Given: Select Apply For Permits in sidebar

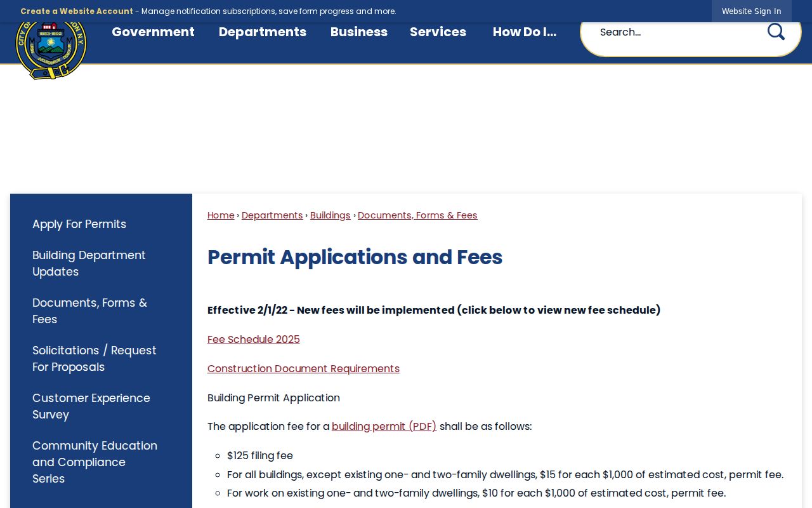Looking at the screenshot, I should 79,224.
